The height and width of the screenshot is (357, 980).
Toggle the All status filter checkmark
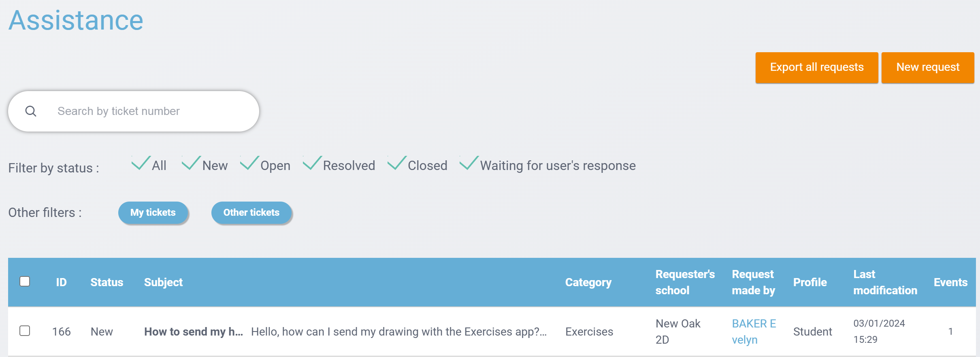point(141,164)
